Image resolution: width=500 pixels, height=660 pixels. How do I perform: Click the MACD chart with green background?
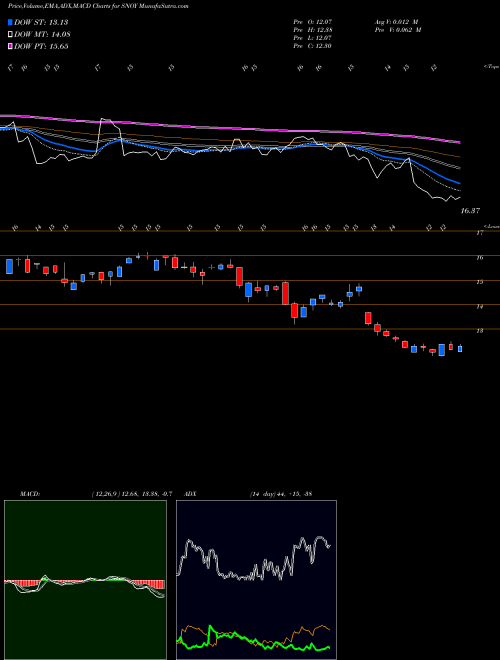[85, 580]
